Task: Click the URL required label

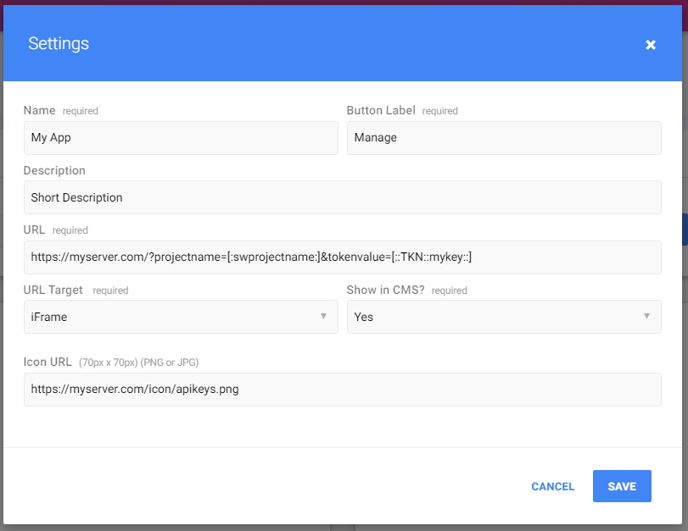Action: 56,230
